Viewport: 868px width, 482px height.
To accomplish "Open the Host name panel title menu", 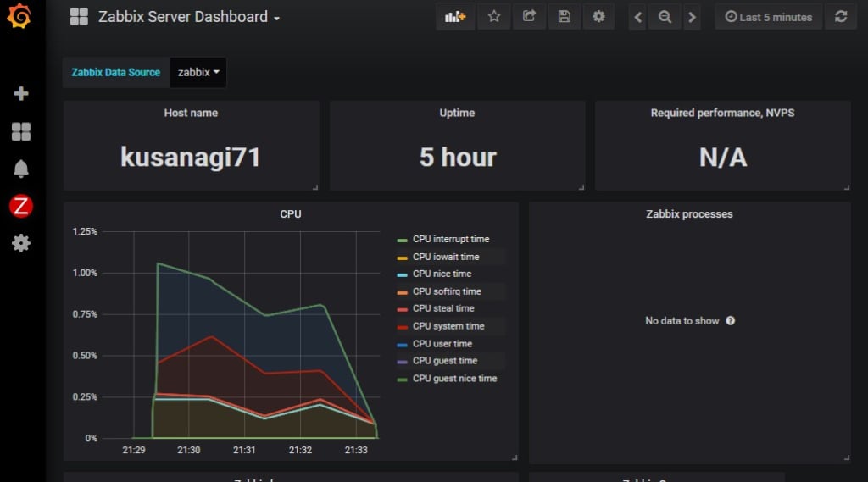I will 191,113.
